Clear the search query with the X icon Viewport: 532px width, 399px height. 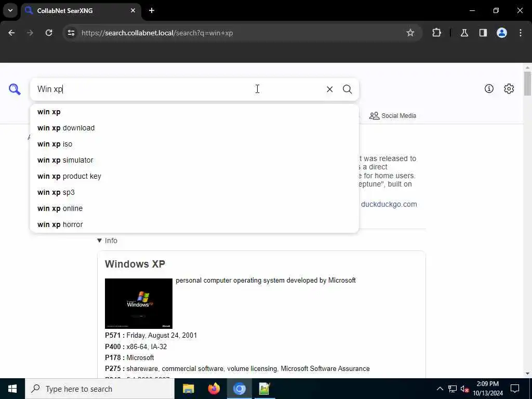329,89
